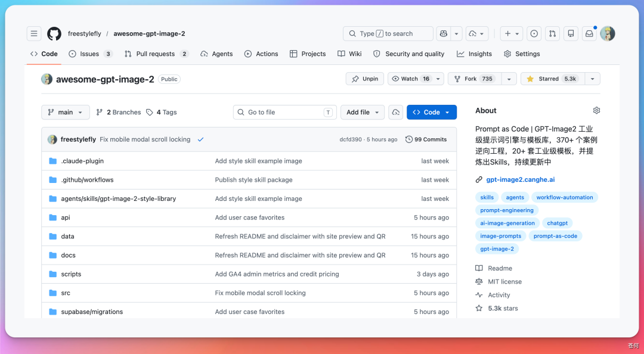Switch to the Pull requests tab

tap(156, 54)
